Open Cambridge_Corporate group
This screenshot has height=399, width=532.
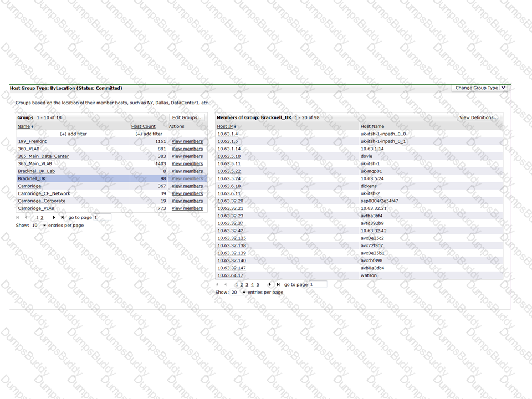tap(42, 201)
